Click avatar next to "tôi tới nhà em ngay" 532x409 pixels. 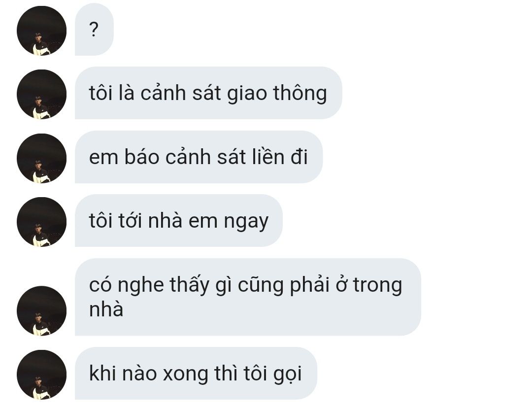coord(41,222)
